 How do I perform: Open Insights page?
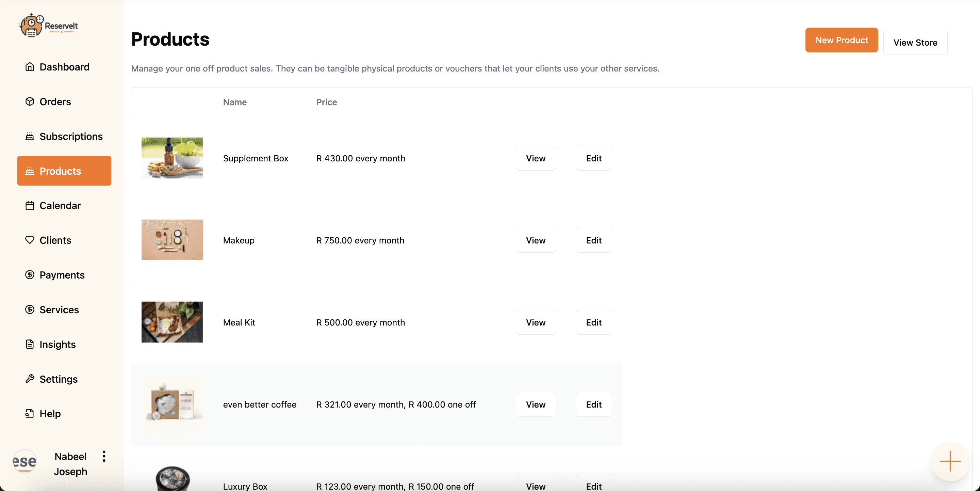tap(64, 344)
